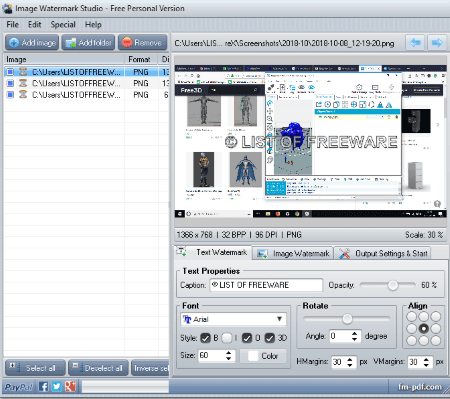This screenshot has width=450, height=399.
Task: Open the Special menu
Action: tap(63, 24)
